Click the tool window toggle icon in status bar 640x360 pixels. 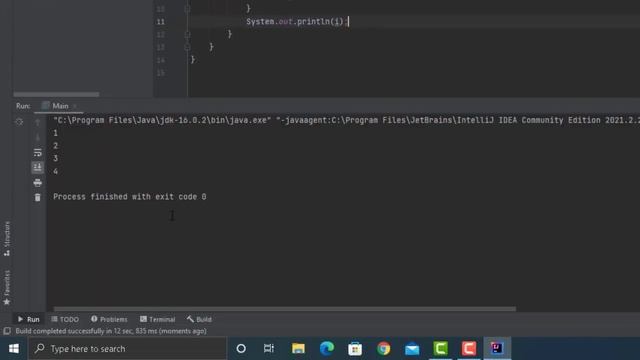pos(7,331)
